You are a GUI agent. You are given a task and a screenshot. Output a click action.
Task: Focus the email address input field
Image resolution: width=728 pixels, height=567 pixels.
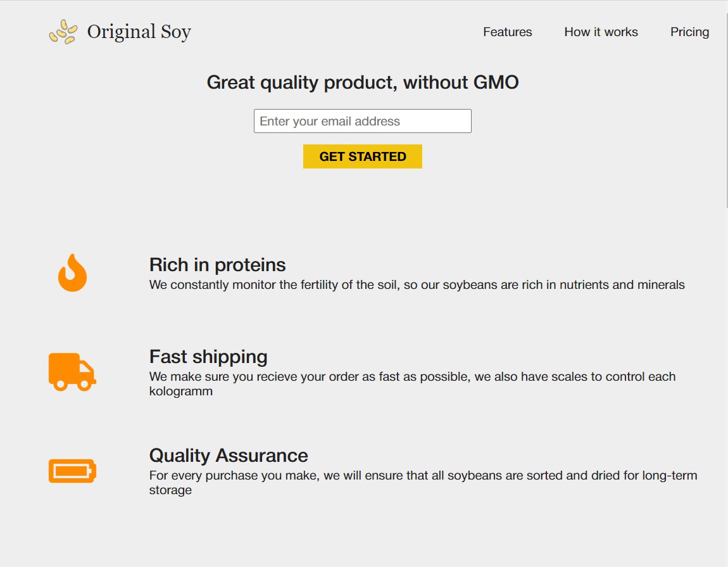click(362, 121)
